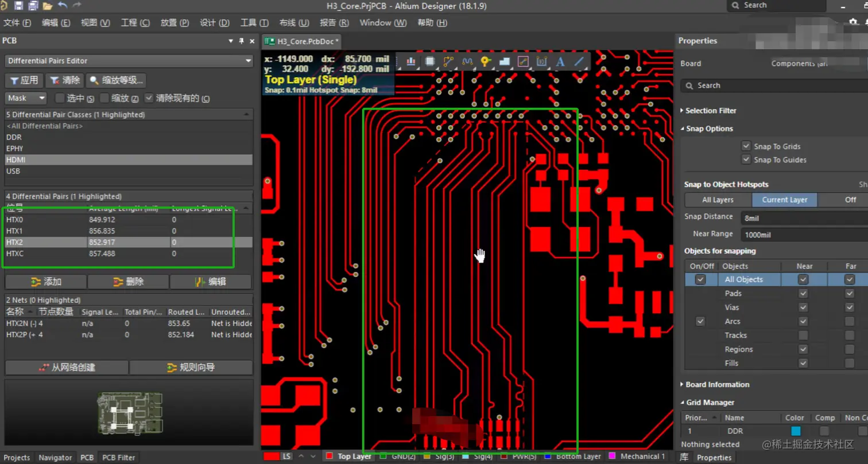This screenshot has height=464, width=868.
Task: Pick the Place Via icon
Action: click(x=486, y=61)
